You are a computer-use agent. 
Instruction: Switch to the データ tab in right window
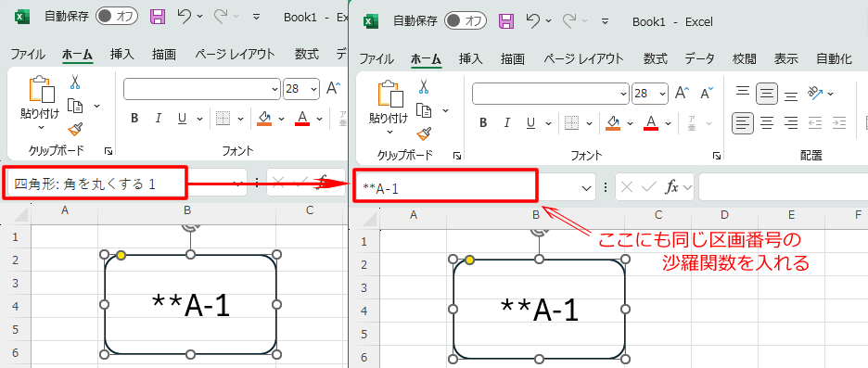point(699,58)
